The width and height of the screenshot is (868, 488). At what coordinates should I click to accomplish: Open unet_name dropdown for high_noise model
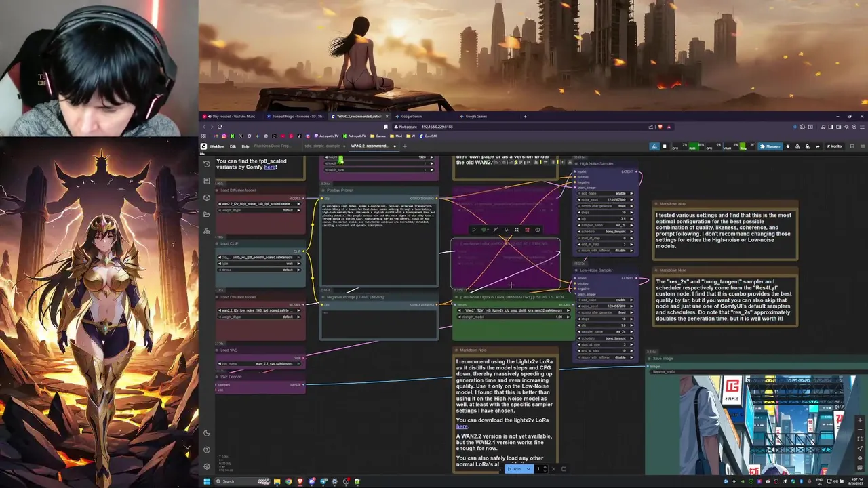click(259, 204)
